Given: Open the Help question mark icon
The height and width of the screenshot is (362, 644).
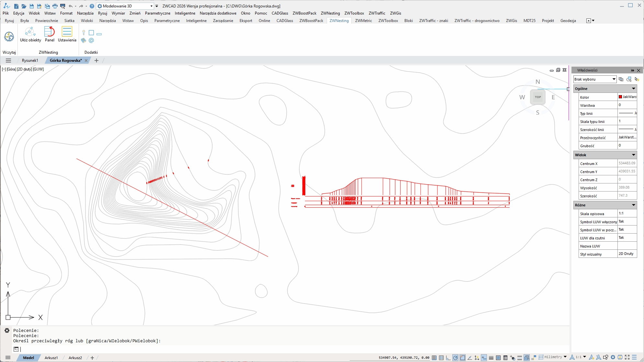Looking at the screenshot, I should [92, 6].
